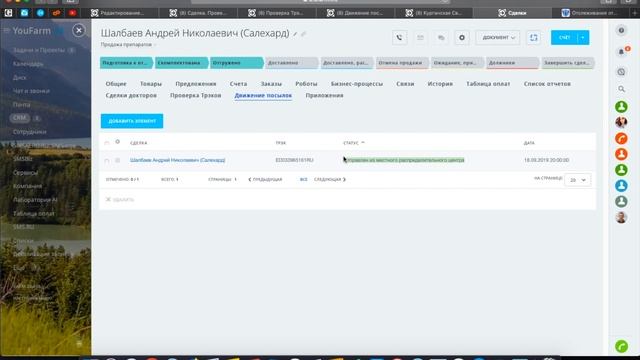Click the search magnifier in right panel
Image resolution: width=640 pixels, height=360 pixels.
click(621, 89)
